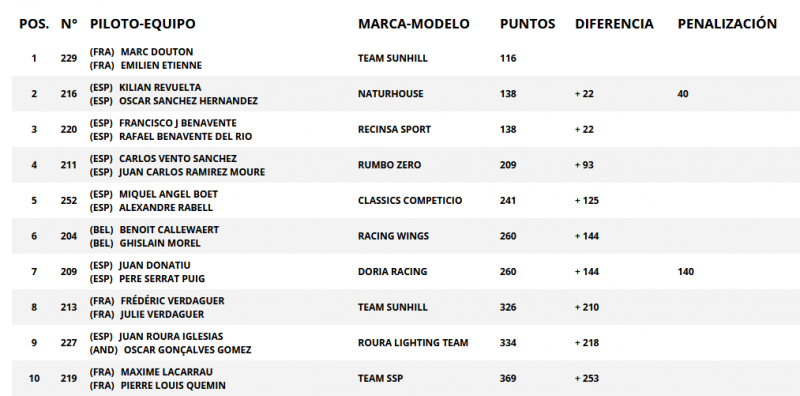Click penalty value 40 for Naturhouse
800x396 pixels.
tap(683, 94)
